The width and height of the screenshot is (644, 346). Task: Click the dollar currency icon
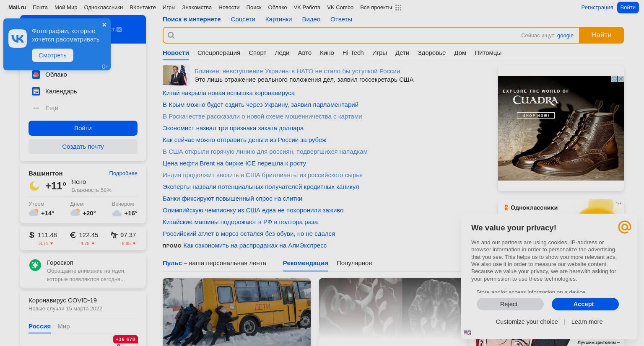click(32, 235)
